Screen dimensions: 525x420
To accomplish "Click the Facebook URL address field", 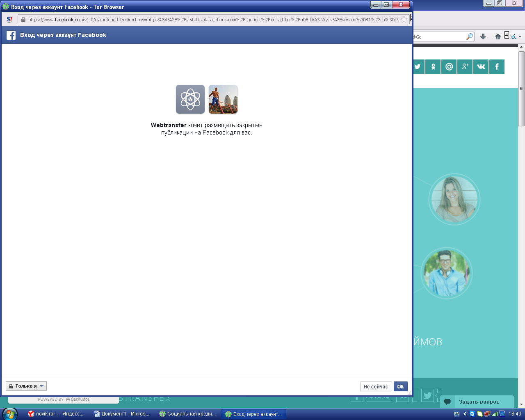I will [x=213, y=19].
